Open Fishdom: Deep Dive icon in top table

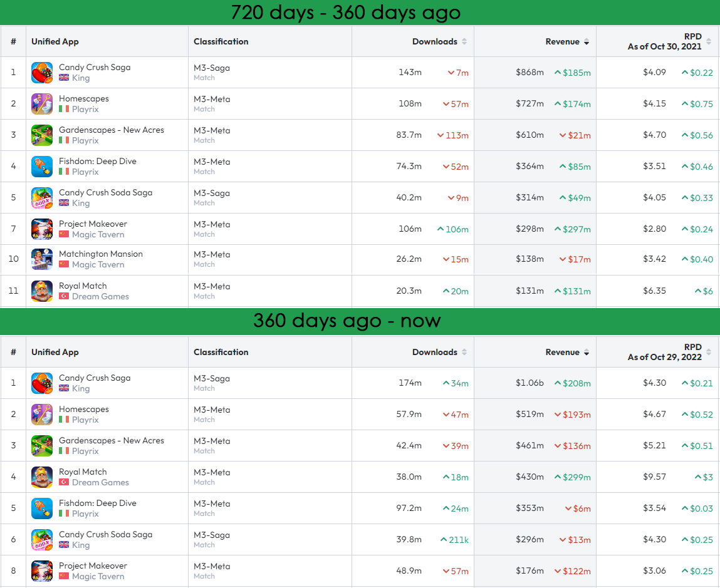click(x=42, y=167)
